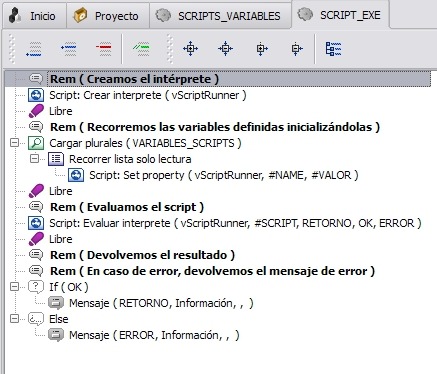Viewport: 437px width, 374px height.
Task: Click the insert line below toolbar icon
Action: coord(34,49)
